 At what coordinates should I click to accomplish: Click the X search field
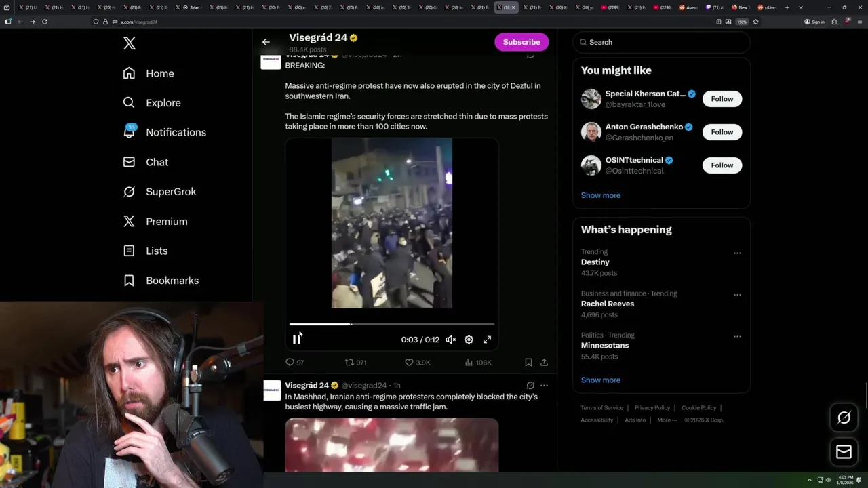662,42
